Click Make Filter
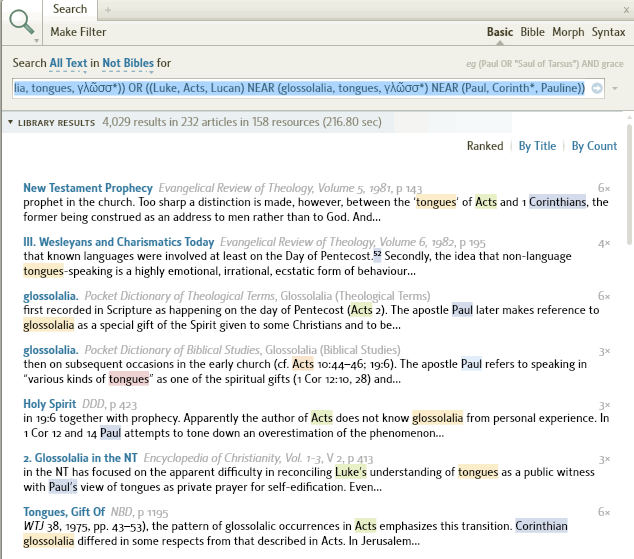 (x=78, y=32)
